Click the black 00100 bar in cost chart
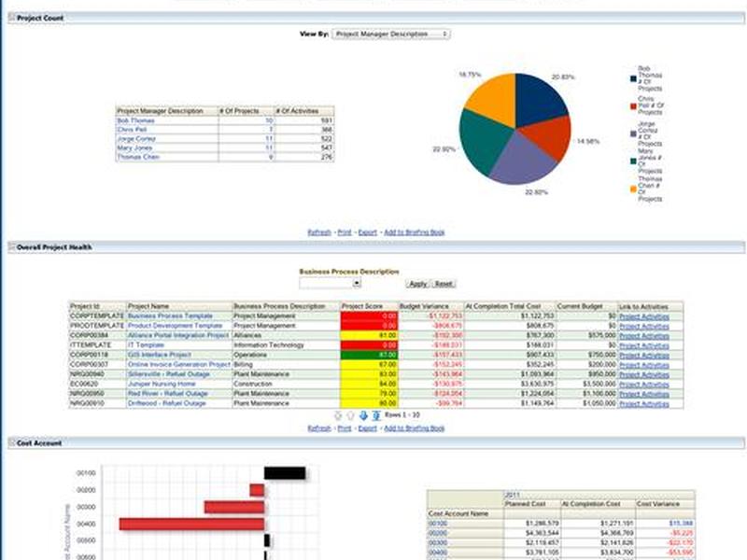 tap(285, 473)
